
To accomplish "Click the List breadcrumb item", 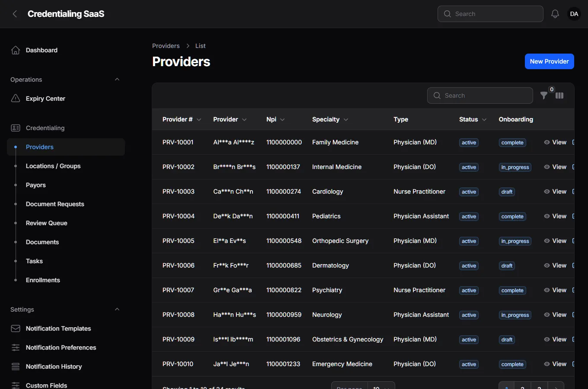I will point(200,46).
